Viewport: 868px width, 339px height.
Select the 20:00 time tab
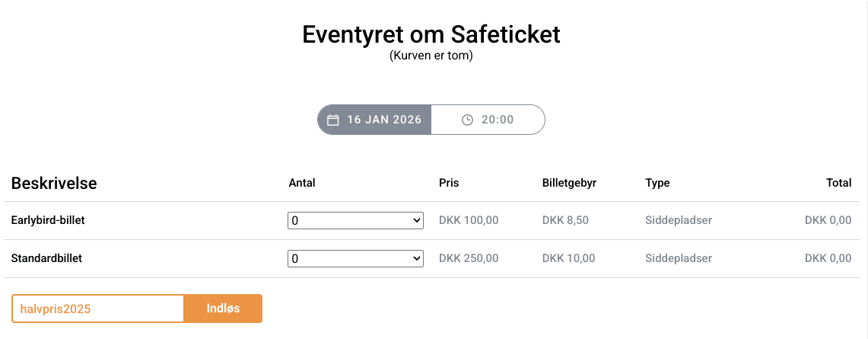tap(488, 120)
